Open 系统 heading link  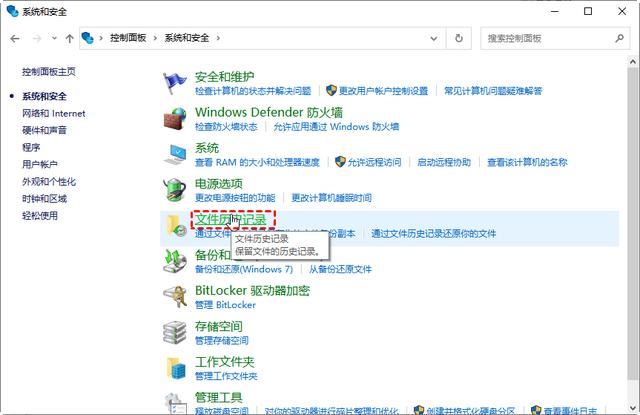point(207,148)
